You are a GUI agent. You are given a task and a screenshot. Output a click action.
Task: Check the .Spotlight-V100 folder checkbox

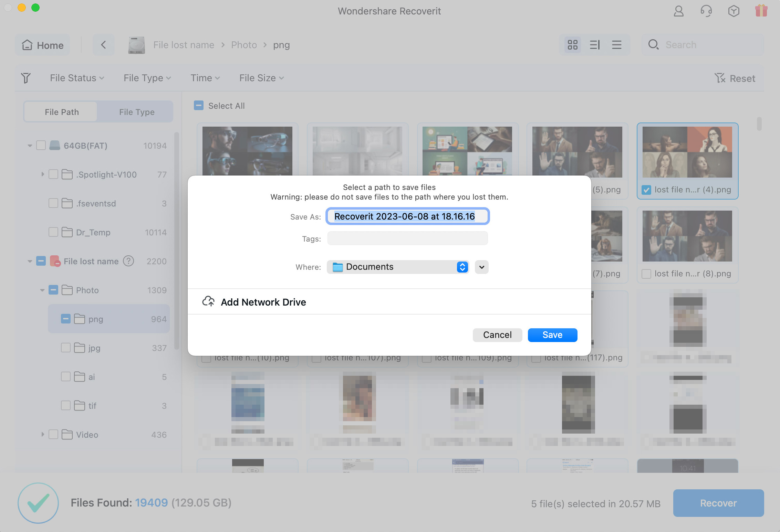tap(53, 174)
